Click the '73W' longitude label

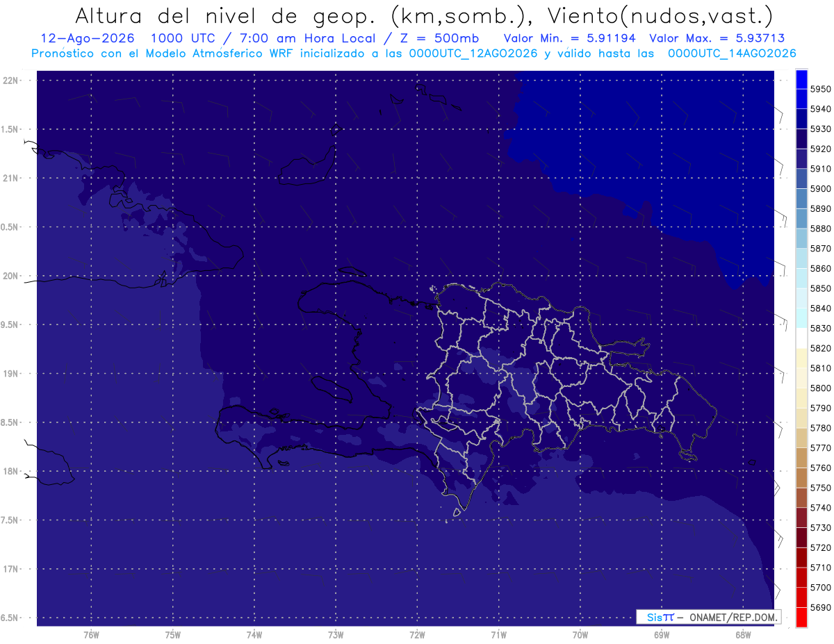pos(336,634)
